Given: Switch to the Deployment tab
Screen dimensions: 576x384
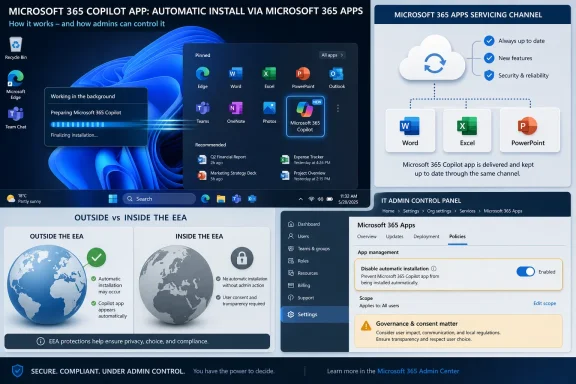Looking at the screenshot, I should (426, 236).
